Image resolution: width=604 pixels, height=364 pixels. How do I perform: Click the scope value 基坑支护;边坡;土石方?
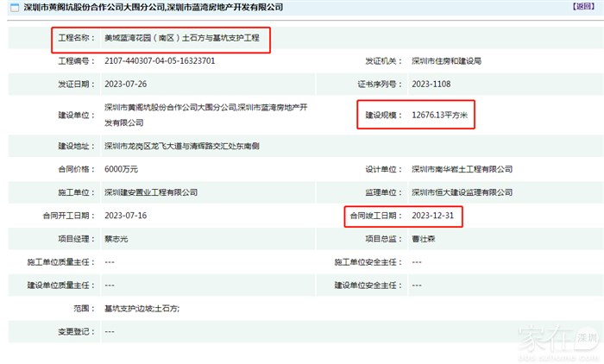142,308
